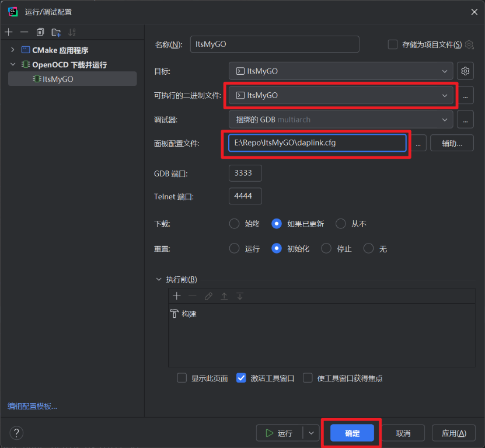Toggle 存储为项目文件 checkbox

(393, 44)
